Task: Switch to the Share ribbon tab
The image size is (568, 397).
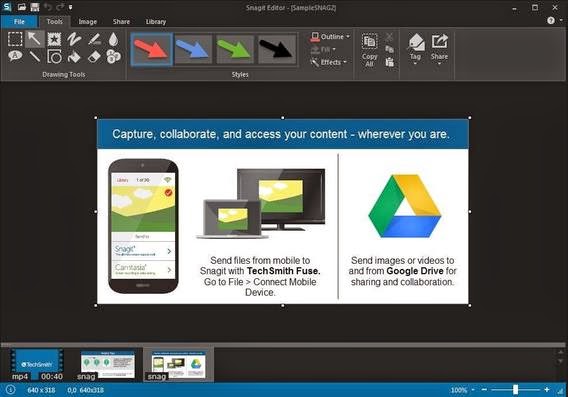Action: [x=121, y=22]
